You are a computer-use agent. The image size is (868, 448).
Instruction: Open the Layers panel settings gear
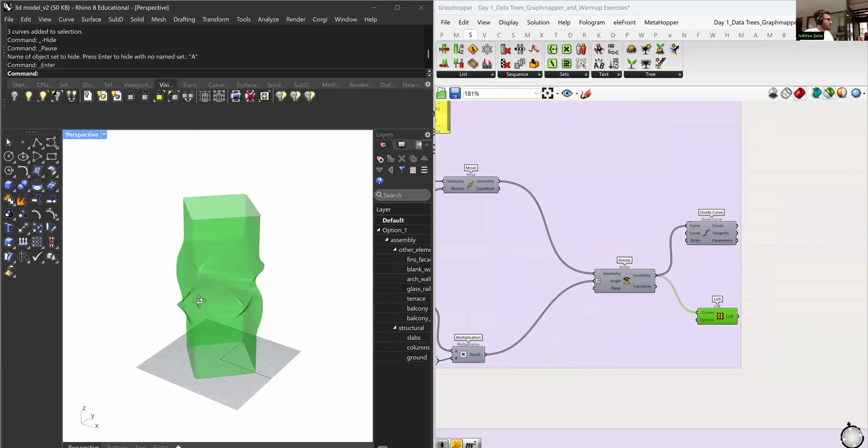click(427, 135)
